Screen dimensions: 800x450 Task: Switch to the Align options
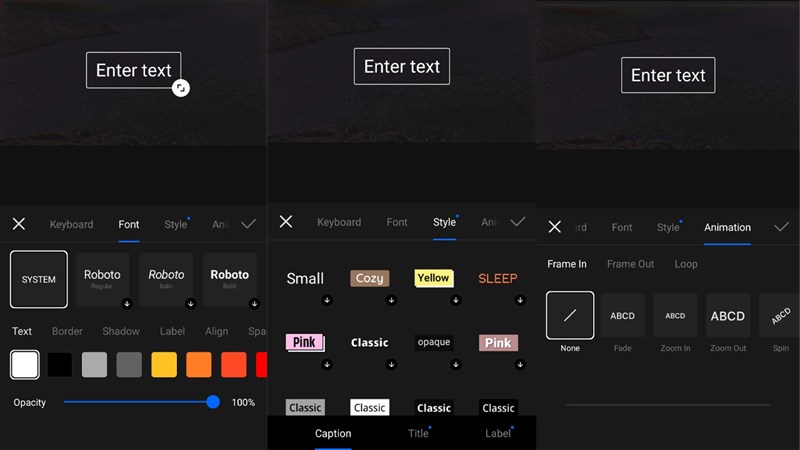(216, 331)
